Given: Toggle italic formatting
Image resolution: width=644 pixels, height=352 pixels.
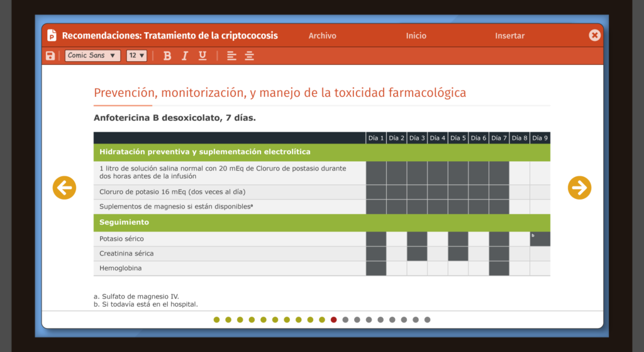Looking at the screenshot, I should coord(185,55).
